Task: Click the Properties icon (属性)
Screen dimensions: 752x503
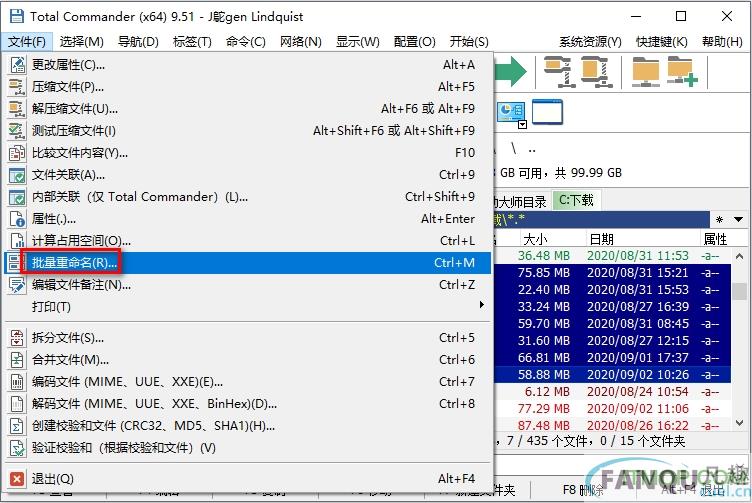Action: pos(17,219)
